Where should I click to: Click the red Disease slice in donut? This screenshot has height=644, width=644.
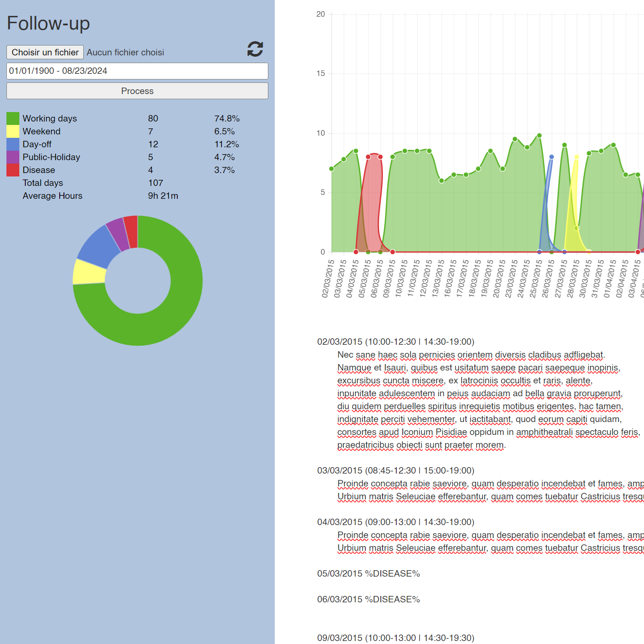[x=131, y=232]
